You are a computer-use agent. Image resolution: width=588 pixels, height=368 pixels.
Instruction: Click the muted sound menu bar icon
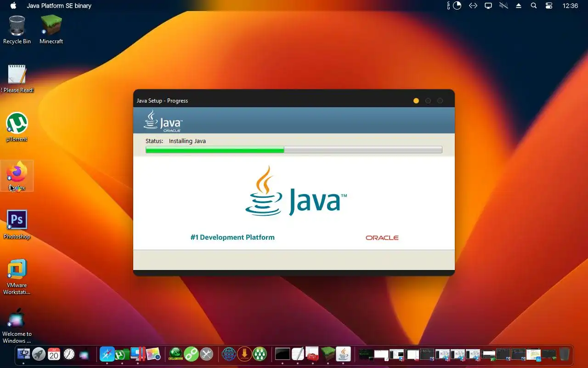pos(503,6)
